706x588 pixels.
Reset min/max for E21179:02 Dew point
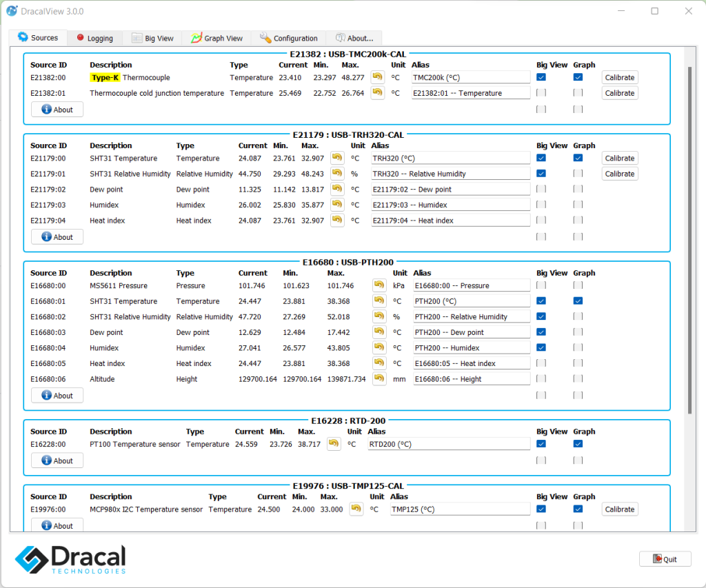tap(337, 189)
